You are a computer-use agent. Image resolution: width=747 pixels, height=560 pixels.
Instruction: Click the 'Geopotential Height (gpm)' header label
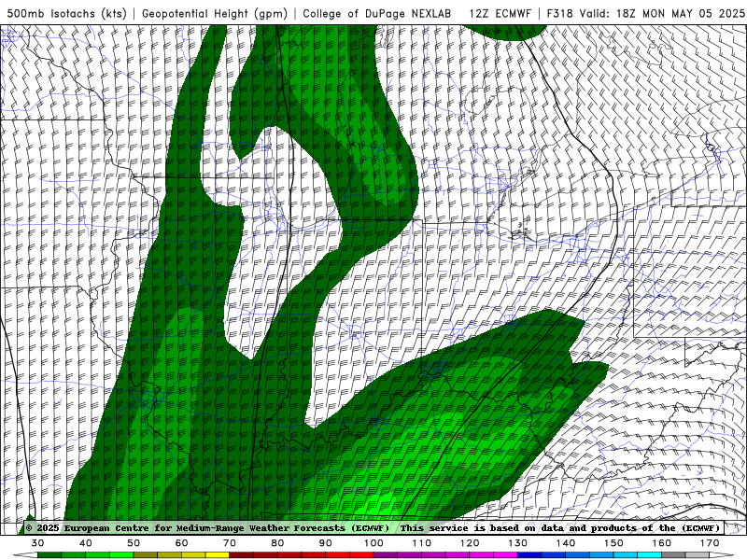215,13
